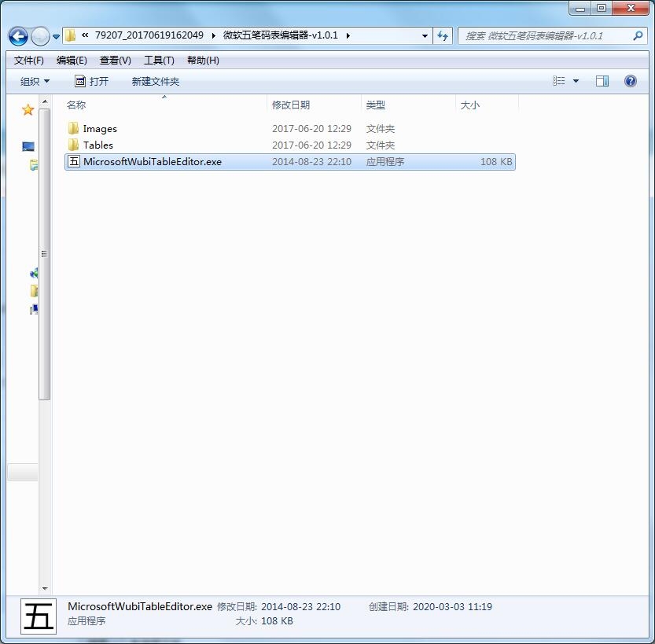Open the recent pages dropdown arrow
This screenshot has width=655, height=644.
[56, 37]
